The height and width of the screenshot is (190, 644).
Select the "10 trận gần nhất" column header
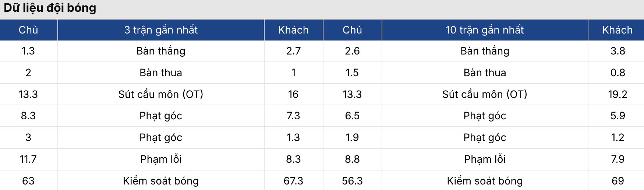[x=485, y=30]
